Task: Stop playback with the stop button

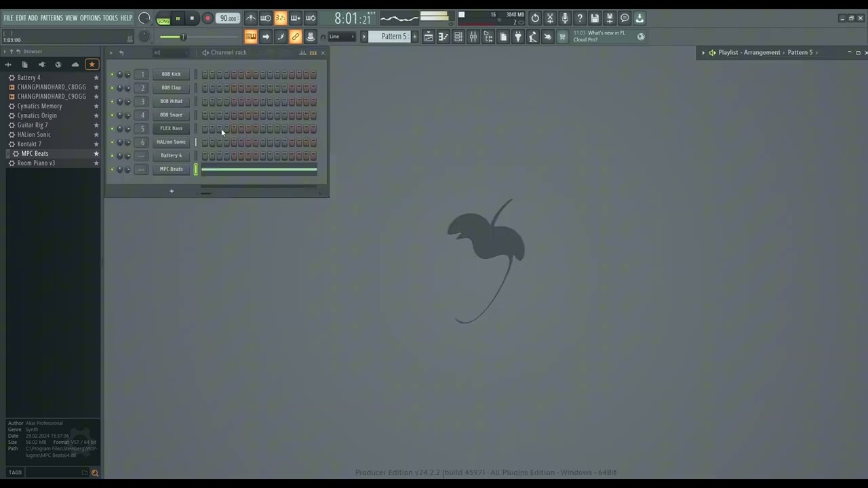Action: (x=192, y=19)
